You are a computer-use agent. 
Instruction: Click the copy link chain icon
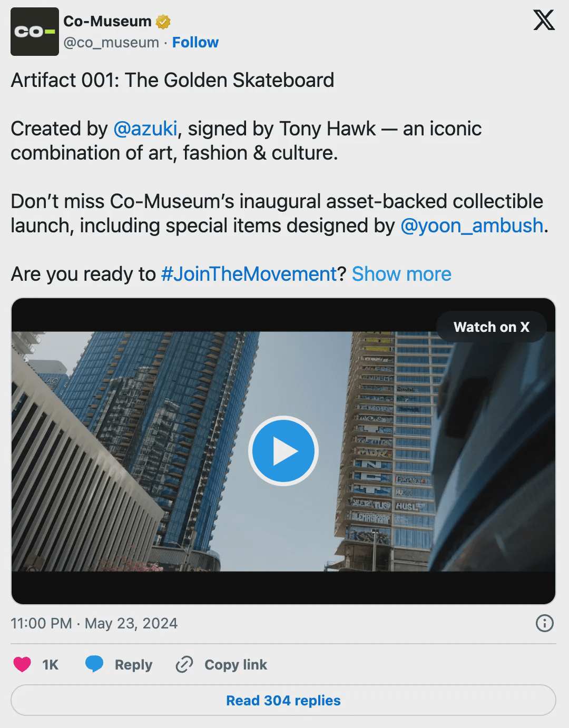tap(184, 665)
